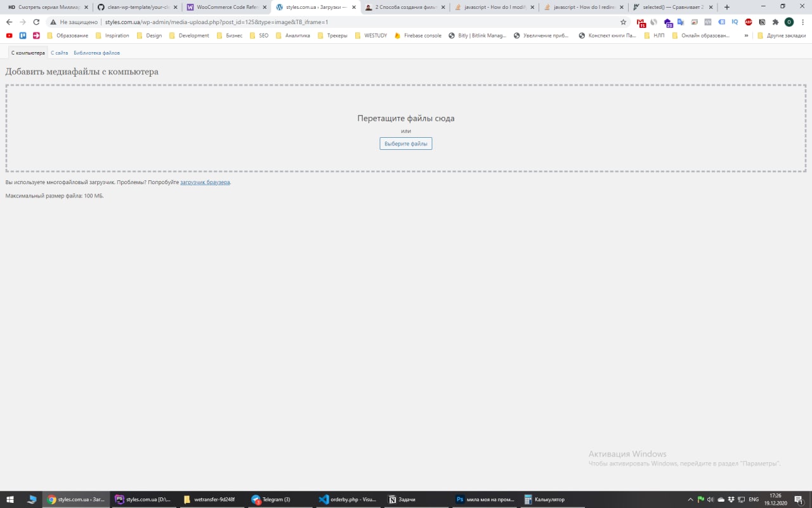Open the Notion web clipper extension icon
The width and height of the screenshot is (812, 508).
[762, 22]
